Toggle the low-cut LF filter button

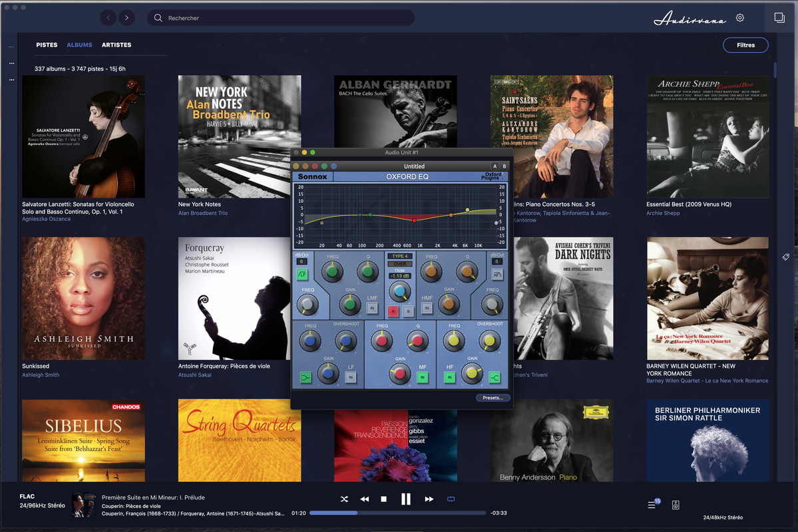click(301, 275)
